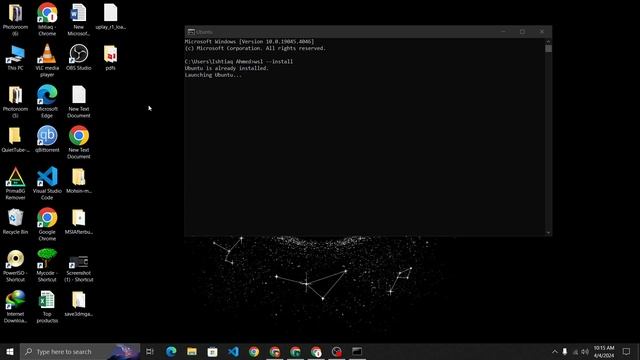
Task: Maximize the Ubuntu terminal window
Action: pyautogui.click(x=522, y=32)
